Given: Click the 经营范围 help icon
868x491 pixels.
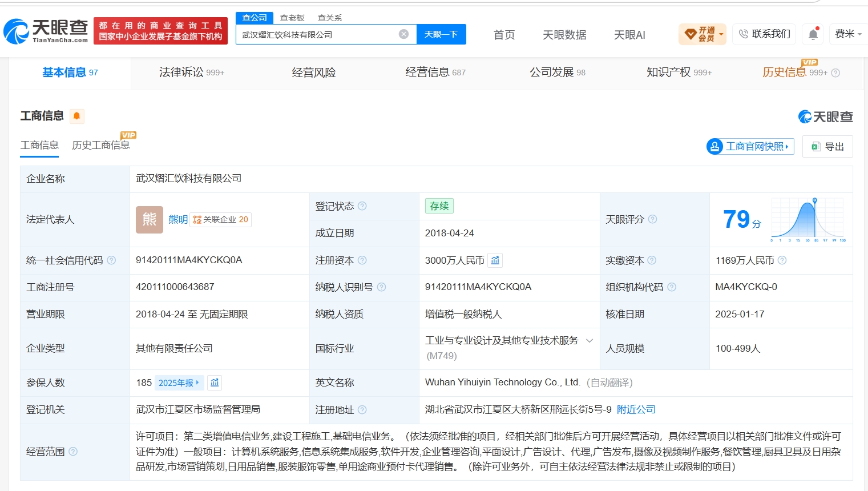Looking at the screenshot, I should pos(73,452).
